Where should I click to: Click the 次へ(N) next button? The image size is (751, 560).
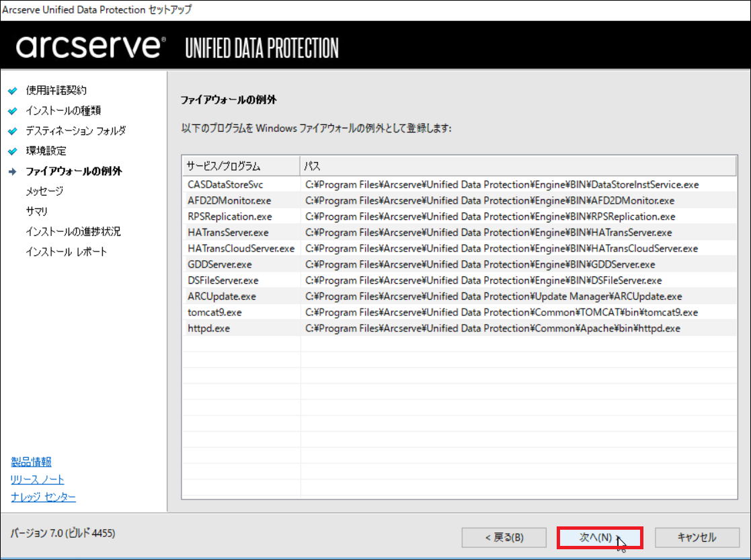tap(600, 538)
